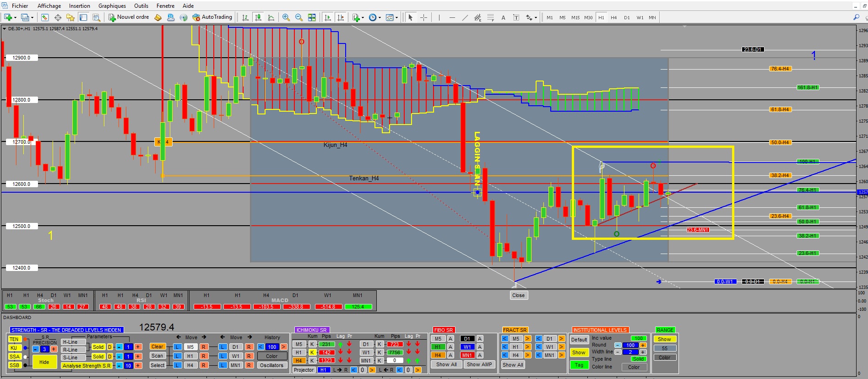This screenshot has height=379, width=868.
Task: Click the green Tag button
Action: (579, 365)
